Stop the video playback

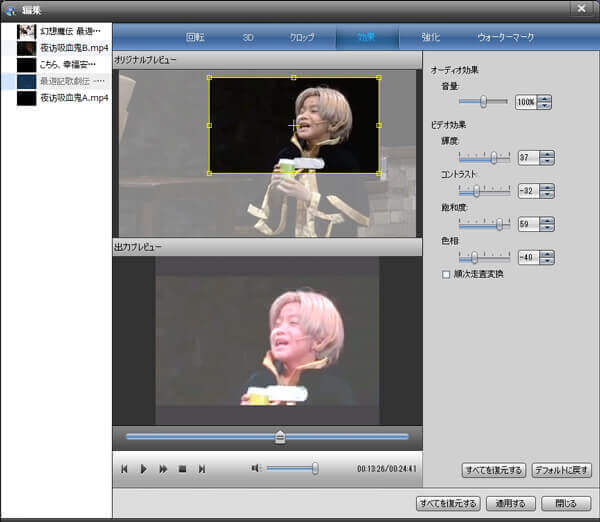click(x=182, y=468)
